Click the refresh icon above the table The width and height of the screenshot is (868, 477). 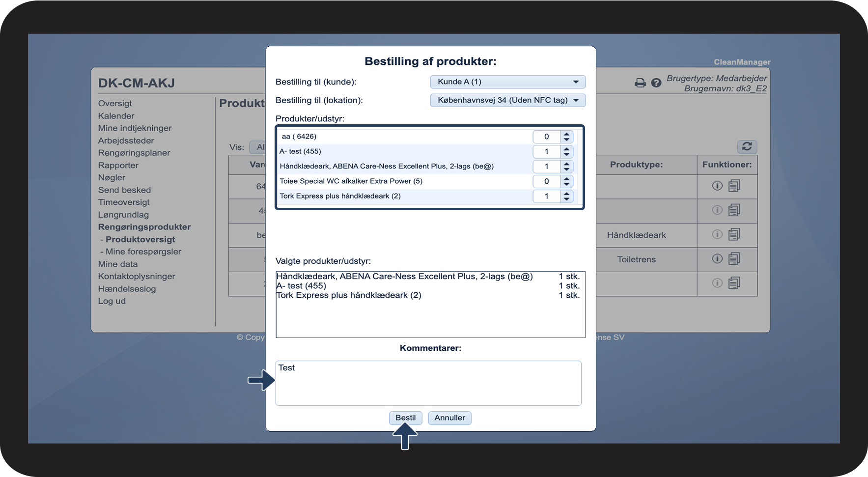[747, 146]
